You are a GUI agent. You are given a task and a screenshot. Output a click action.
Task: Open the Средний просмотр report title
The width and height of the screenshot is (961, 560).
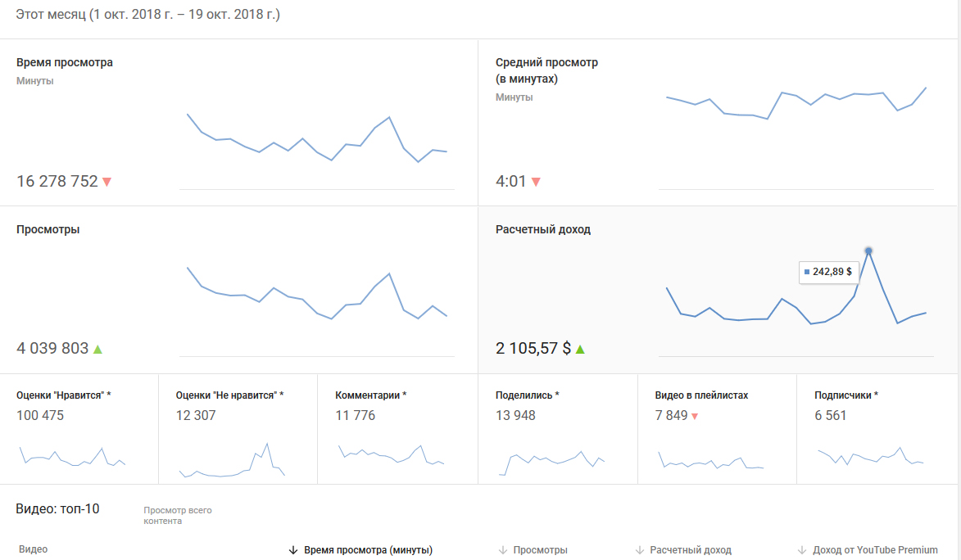click(x=546, y=63)
